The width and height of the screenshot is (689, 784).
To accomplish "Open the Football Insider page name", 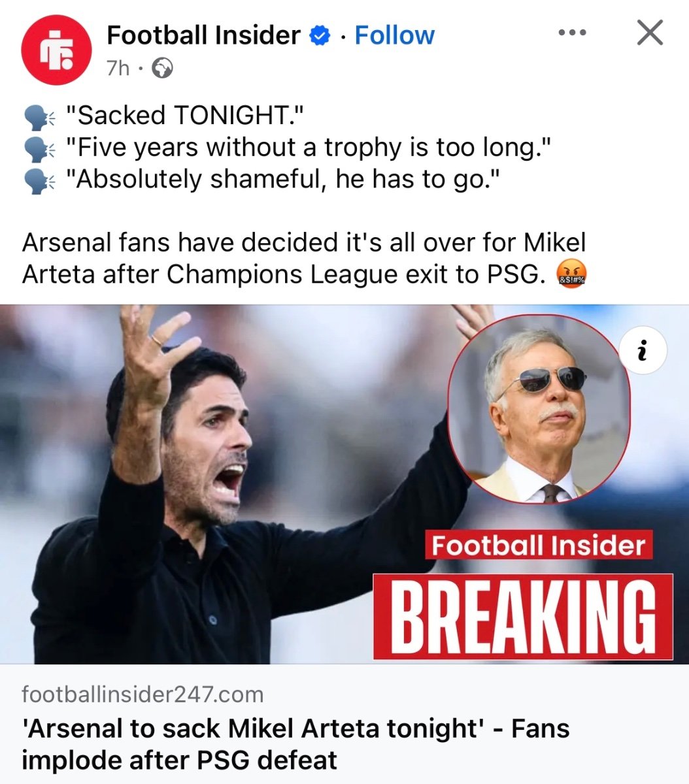I will click(203, 35).
